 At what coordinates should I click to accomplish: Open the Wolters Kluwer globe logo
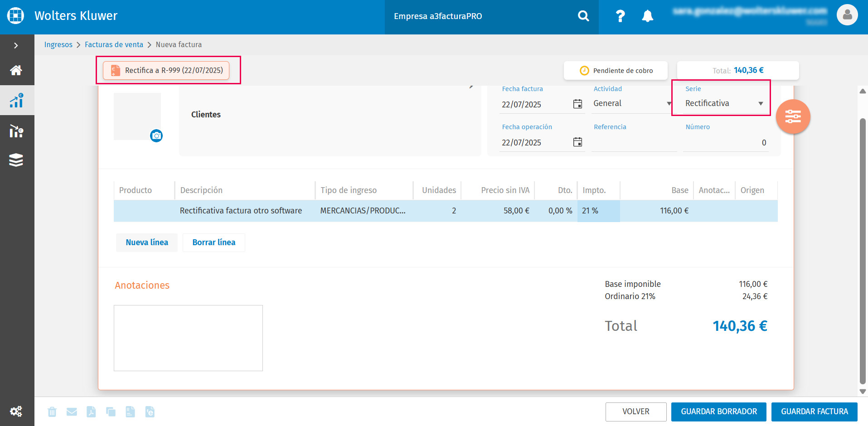pyautogui.click(x=15, y=15)
